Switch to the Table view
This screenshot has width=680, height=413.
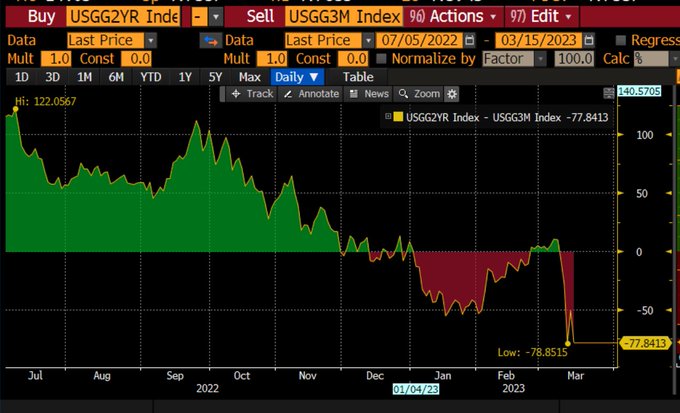pos(358,77)
